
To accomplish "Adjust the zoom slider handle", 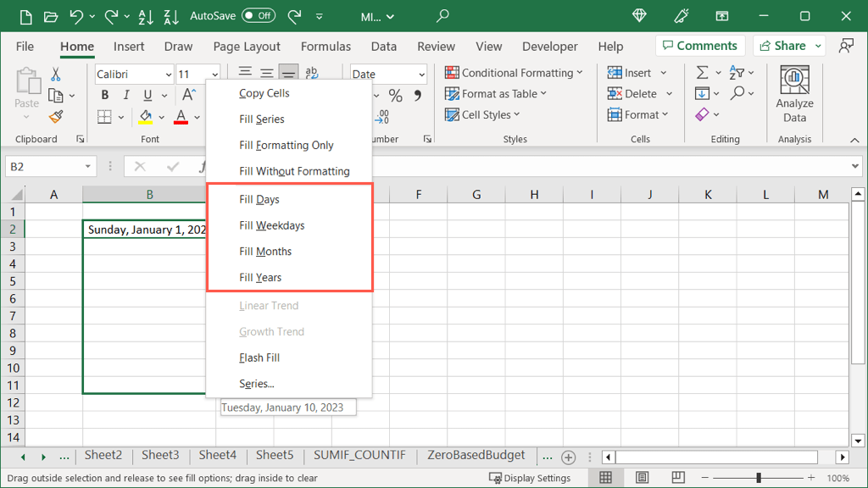I will pyautogui.click(x=759, y=479).
